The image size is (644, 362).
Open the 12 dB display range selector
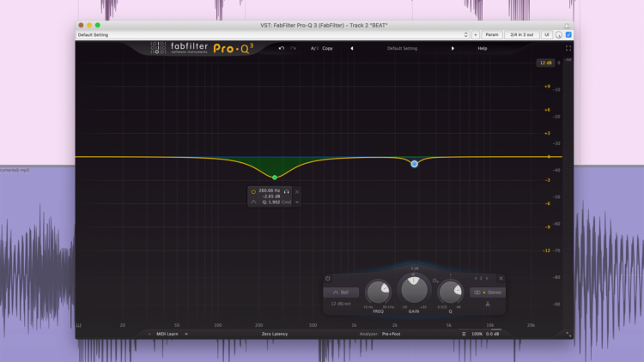(x=545, y=63)
